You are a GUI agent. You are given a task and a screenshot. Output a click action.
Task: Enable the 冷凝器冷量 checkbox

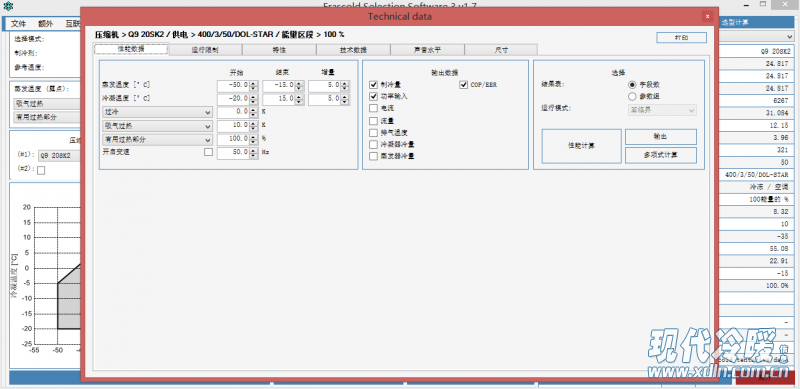[373, 144]
